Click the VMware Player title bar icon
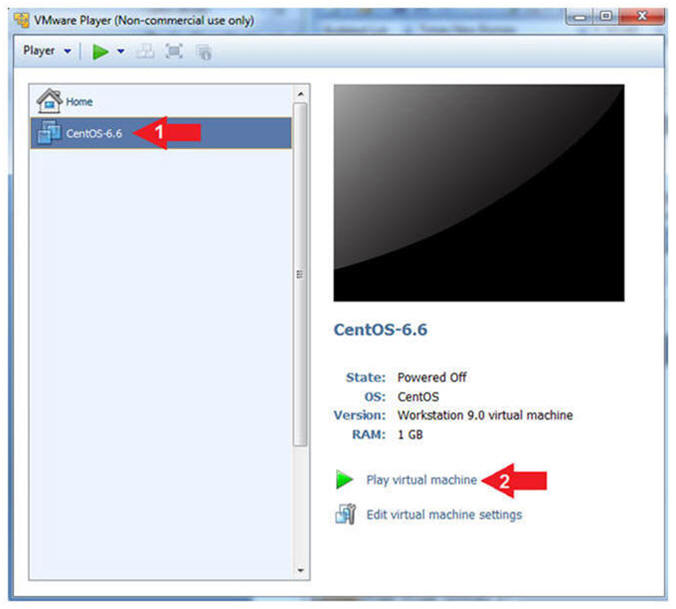Screen dimensions: 676x609 click(22, 20)
